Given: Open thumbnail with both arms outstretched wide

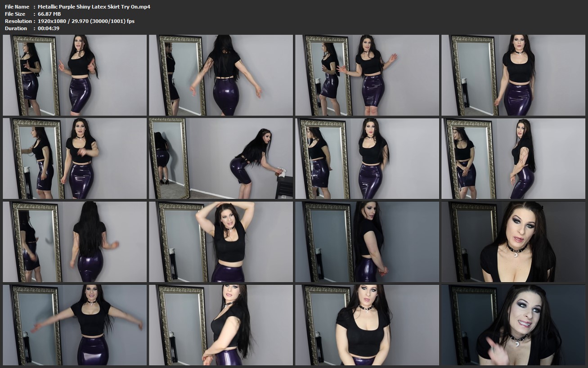Looking at the screenshot, I should click(75, 325).
